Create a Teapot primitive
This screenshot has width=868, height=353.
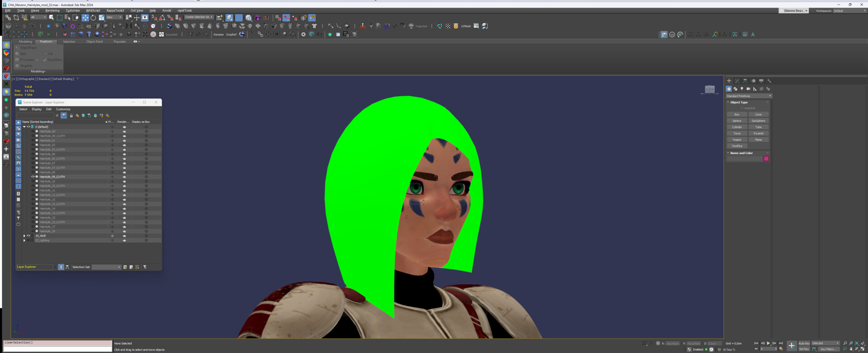click(x=737, y=140)
